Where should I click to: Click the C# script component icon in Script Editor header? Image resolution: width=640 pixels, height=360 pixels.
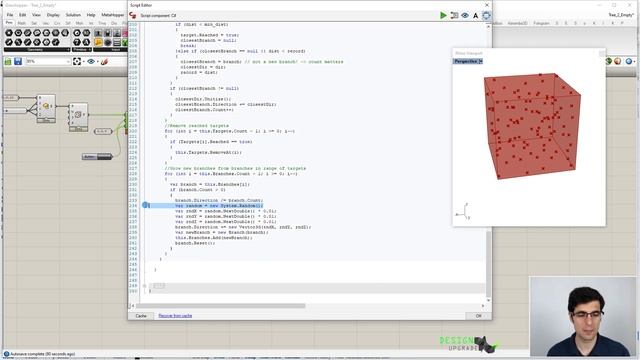(133, 15)
